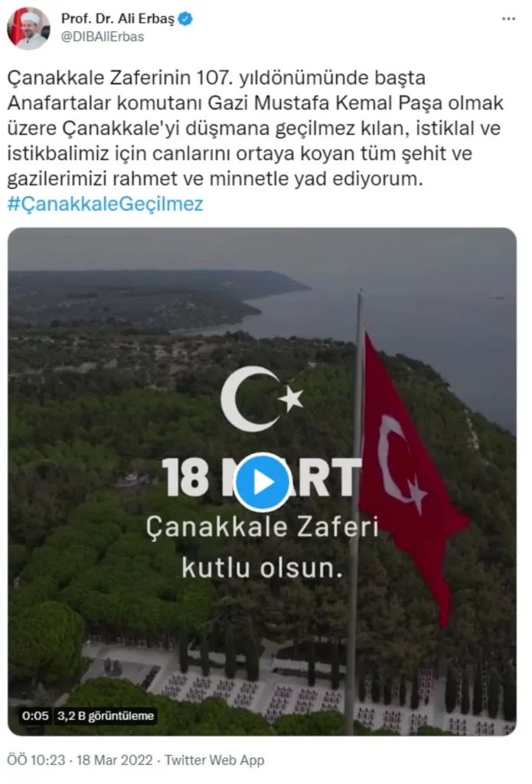Screen dimensions: 532x784
Task: Click the blue verified badge
Action: 186,19
